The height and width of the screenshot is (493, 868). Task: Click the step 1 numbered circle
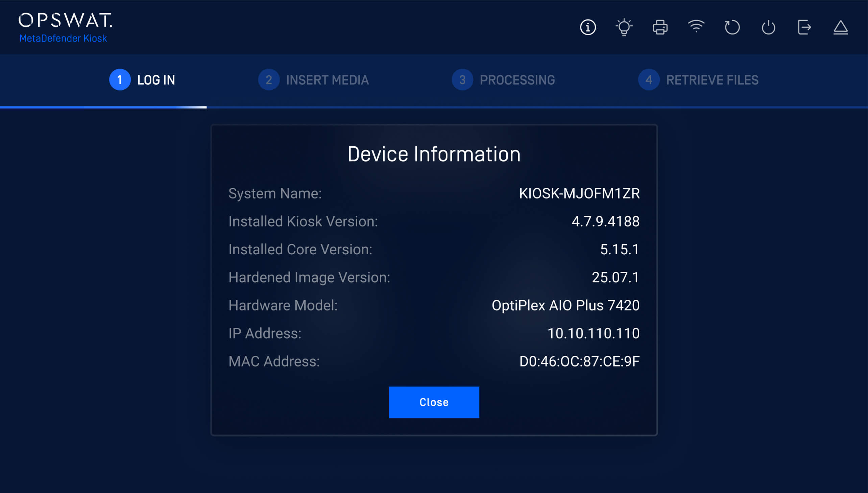[119, 80]
